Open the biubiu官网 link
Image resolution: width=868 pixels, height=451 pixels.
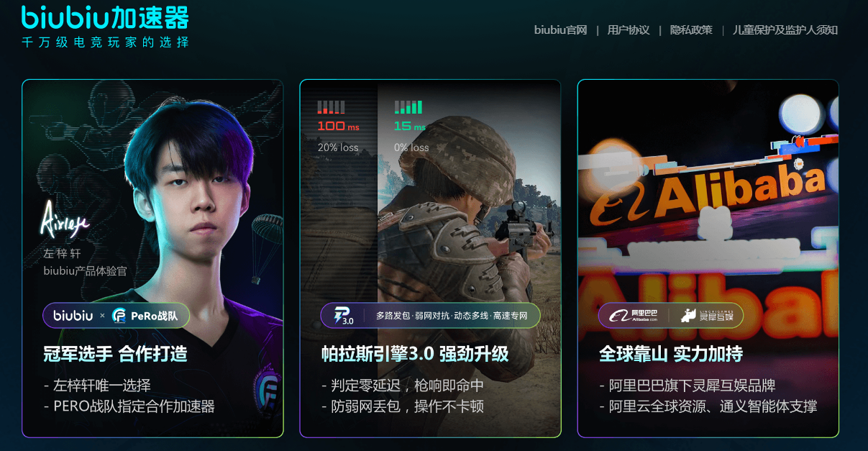(x=560, y=30)
